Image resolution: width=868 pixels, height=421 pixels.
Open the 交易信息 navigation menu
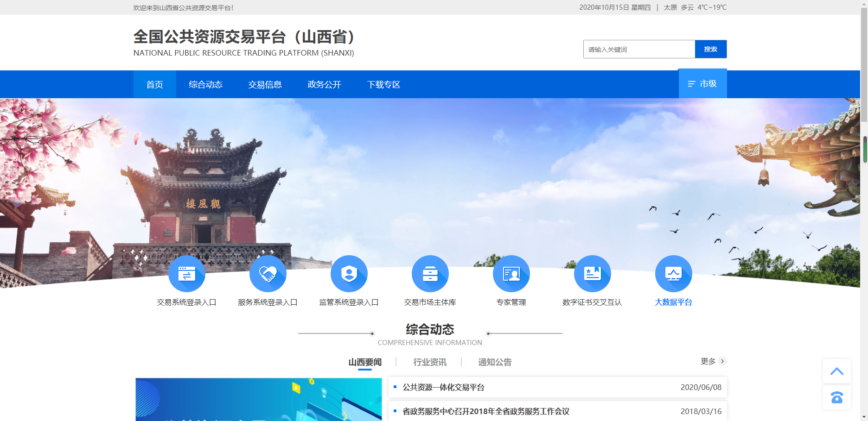tap(265, 85)
